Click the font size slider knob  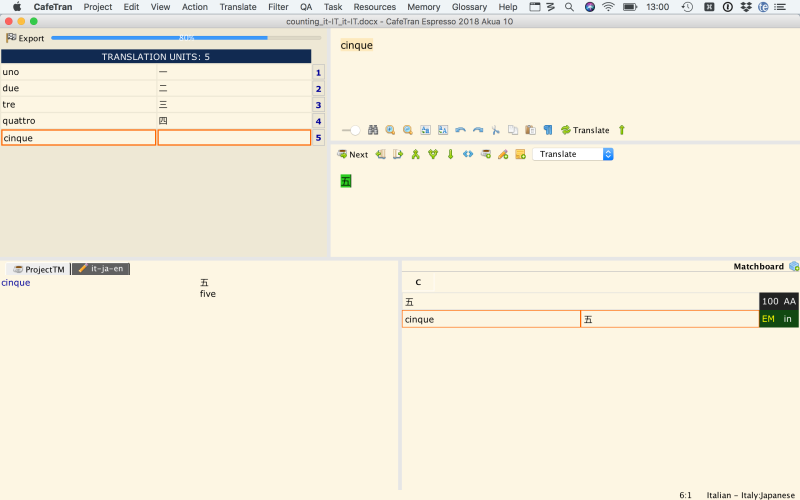355,131
